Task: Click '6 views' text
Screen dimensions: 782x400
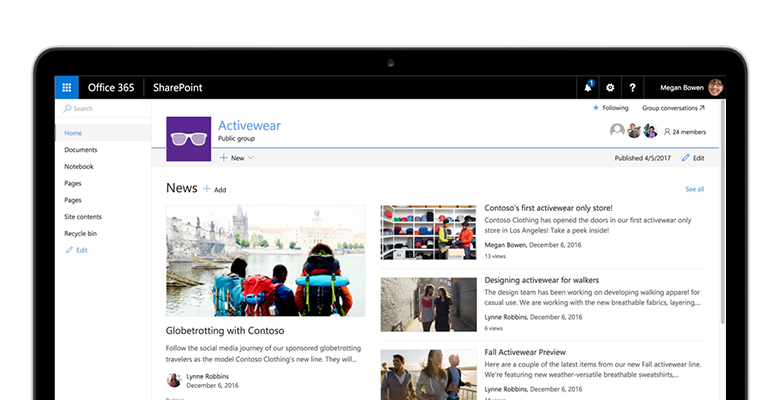Action: click(x=493, y=328)
